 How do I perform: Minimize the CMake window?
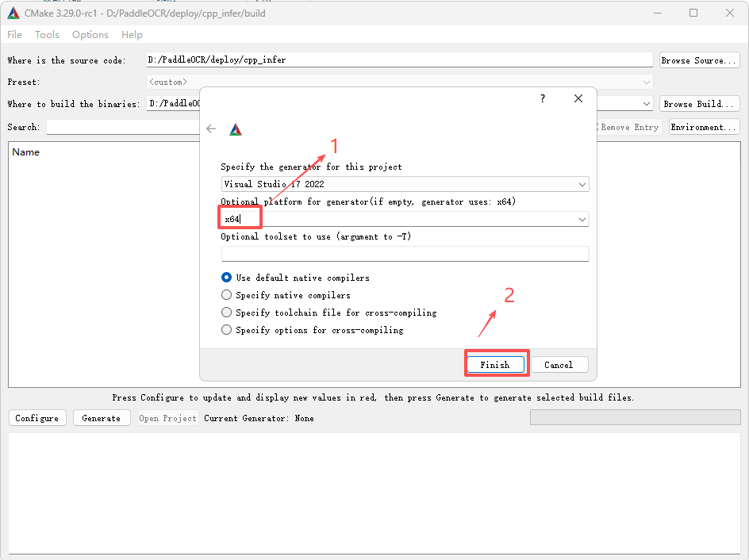pos(658,13)
